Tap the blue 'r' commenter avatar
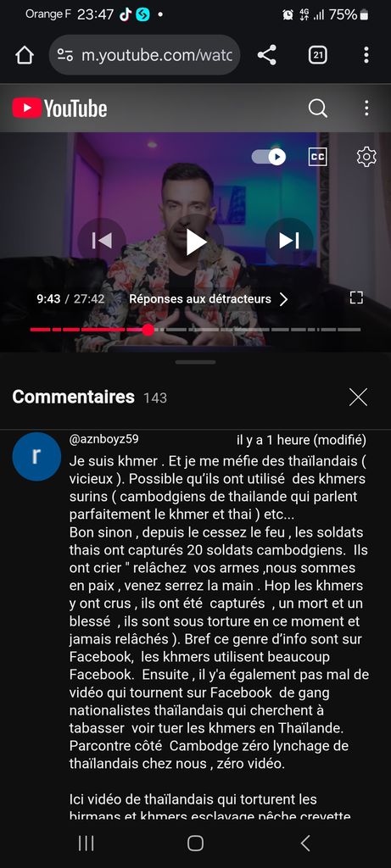 point(36,457)
